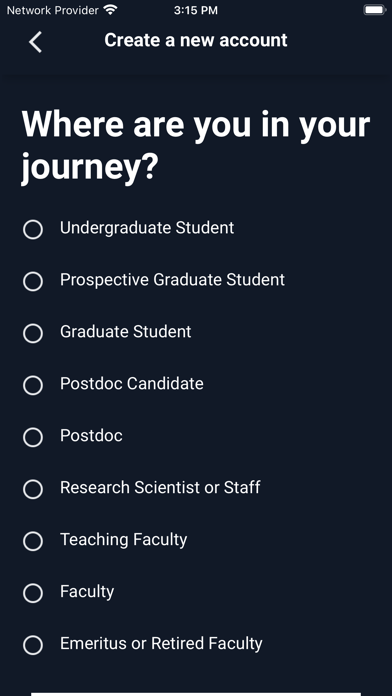Image resolution: width=392 pixels, height=696 pixels.
Task: Click the Wi-Fi status bar icon
Action: [x=110, y=9]
